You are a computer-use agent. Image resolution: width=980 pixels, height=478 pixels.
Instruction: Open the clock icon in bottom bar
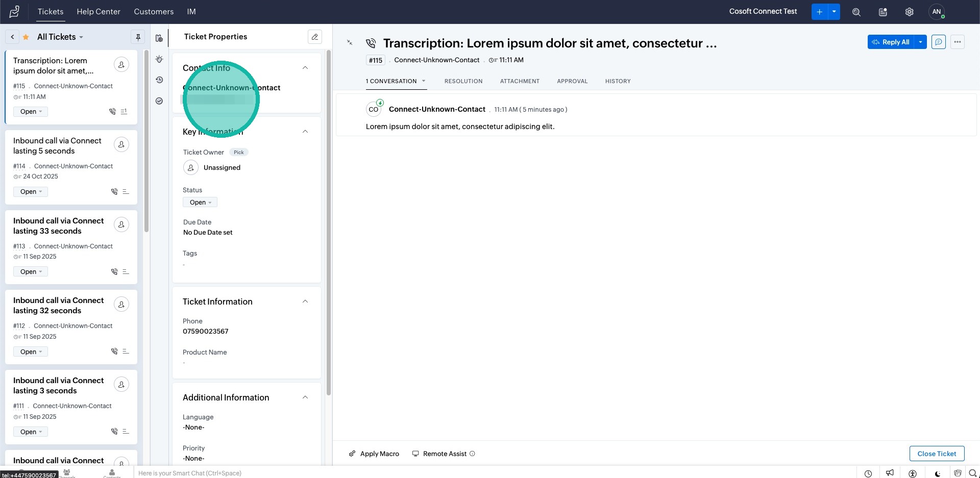pyautogui.click(x=868, y=473)
